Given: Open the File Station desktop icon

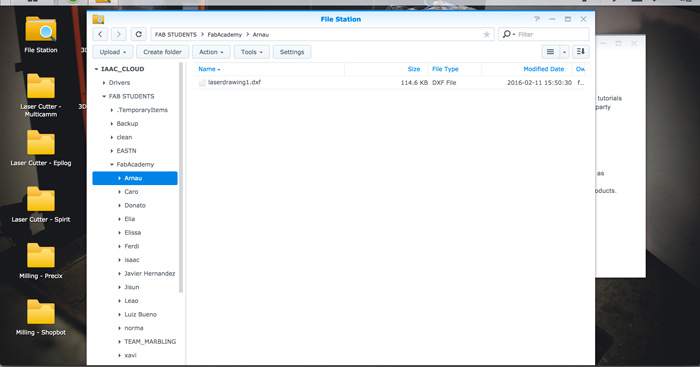Looking at the screenshot, I should (41, 29).
